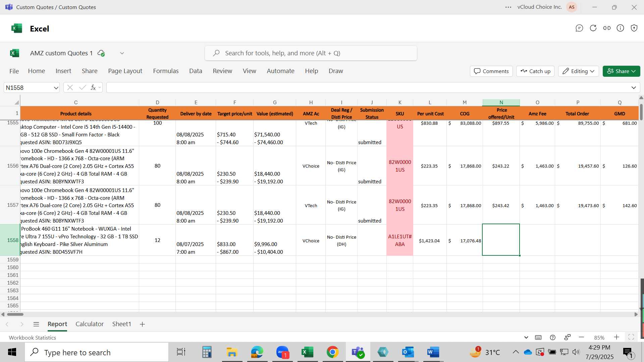Open the insert function fx button
The image size is (644, 362).
pyautogui.click(x=93, y=87)
